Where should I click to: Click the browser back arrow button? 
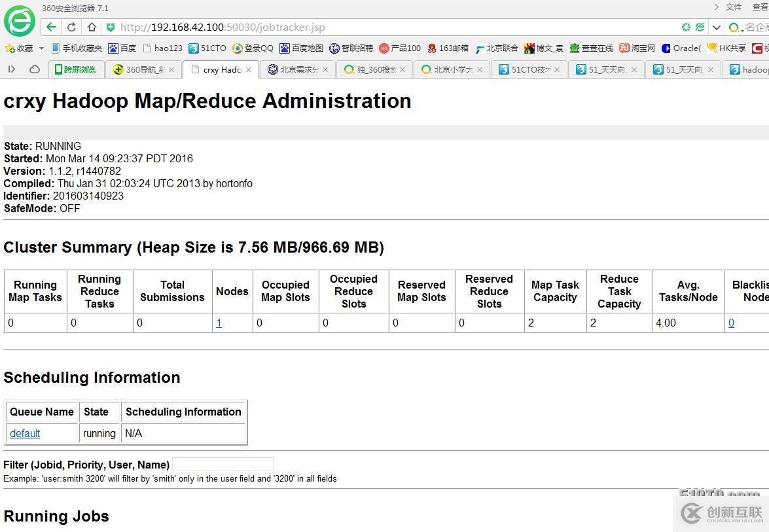[51, 27]
